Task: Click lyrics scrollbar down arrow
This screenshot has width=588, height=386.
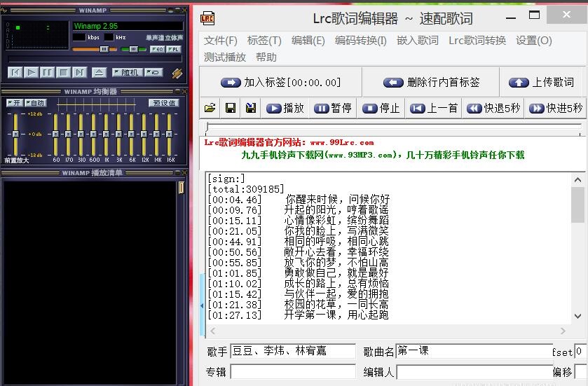Action: tap(577, 316)
